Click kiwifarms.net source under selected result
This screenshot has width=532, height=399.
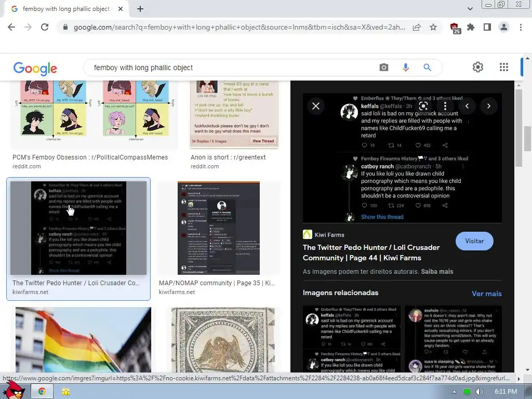(x=30, y=292)
